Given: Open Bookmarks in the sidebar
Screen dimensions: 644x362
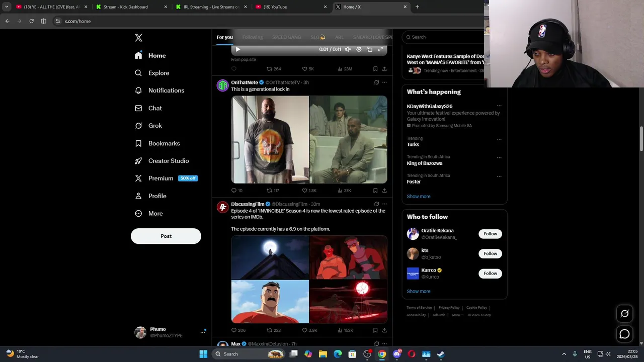Looking at the screenshot, I should (x=157, y=143).
